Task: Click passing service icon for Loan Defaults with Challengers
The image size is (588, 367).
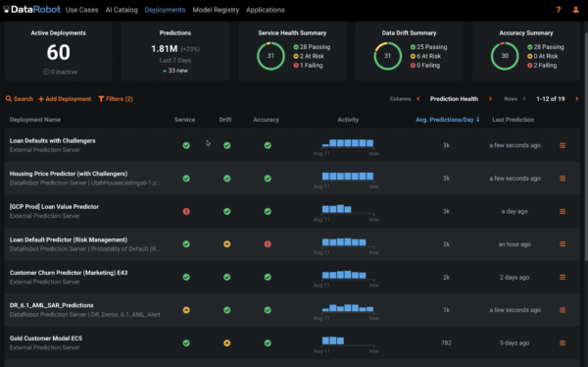Action: point(186,145)
